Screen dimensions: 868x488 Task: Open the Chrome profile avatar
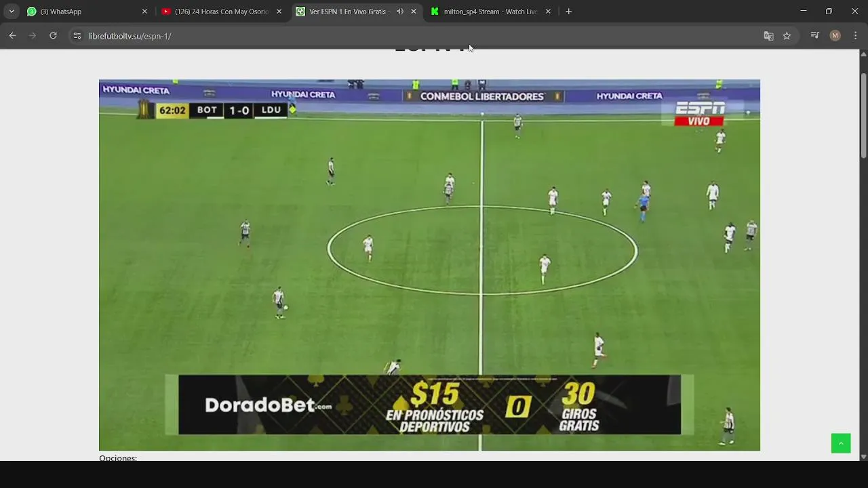click(x=835, y=36)
